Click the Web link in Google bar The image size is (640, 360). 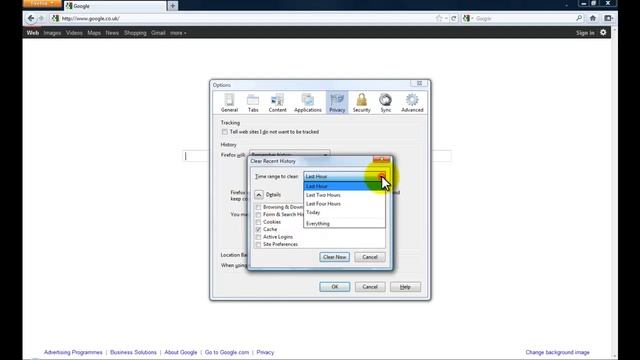click(33, 33)
